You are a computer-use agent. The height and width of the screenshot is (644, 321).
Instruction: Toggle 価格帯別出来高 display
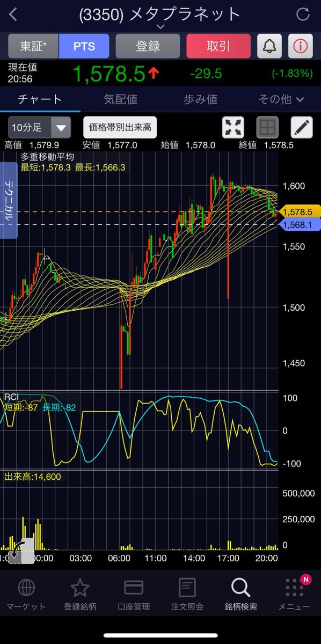coord(120,128)
